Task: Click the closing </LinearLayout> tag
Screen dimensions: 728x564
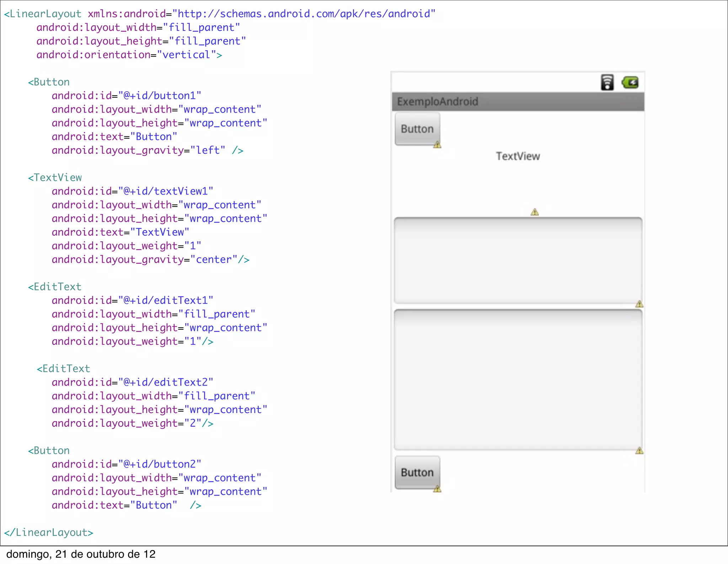Action: 49,532
